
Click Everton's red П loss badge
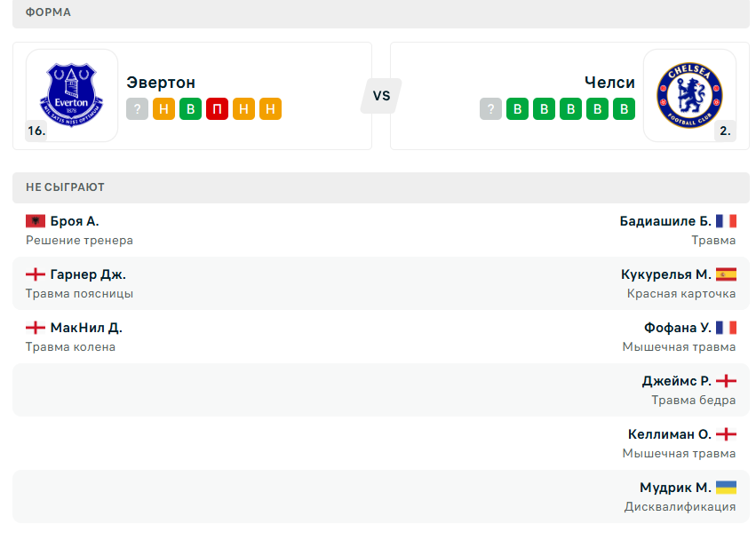click(217, 109)
